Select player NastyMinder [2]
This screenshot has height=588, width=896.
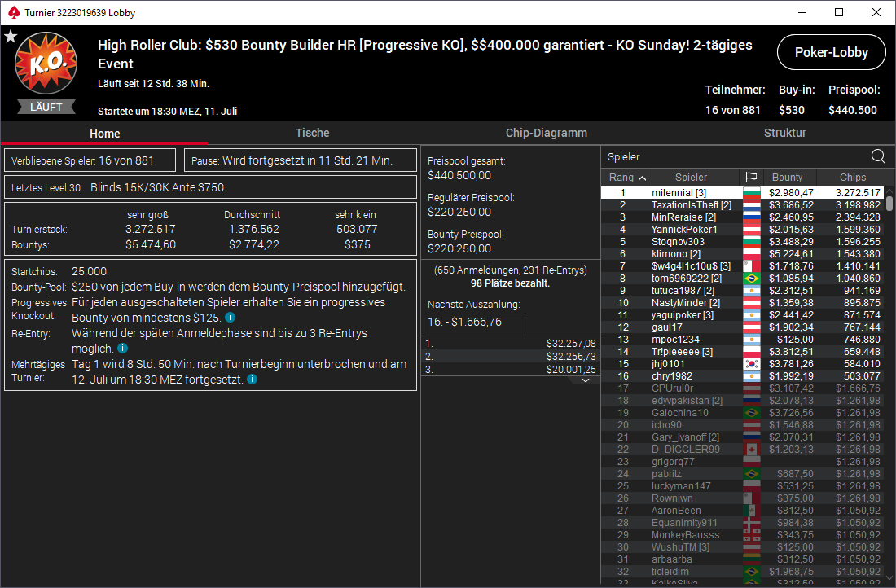point(742,303)
